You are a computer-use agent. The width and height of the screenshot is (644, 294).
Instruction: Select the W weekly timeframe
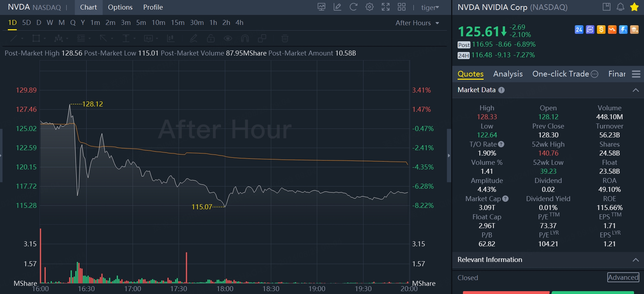[50, 23]
